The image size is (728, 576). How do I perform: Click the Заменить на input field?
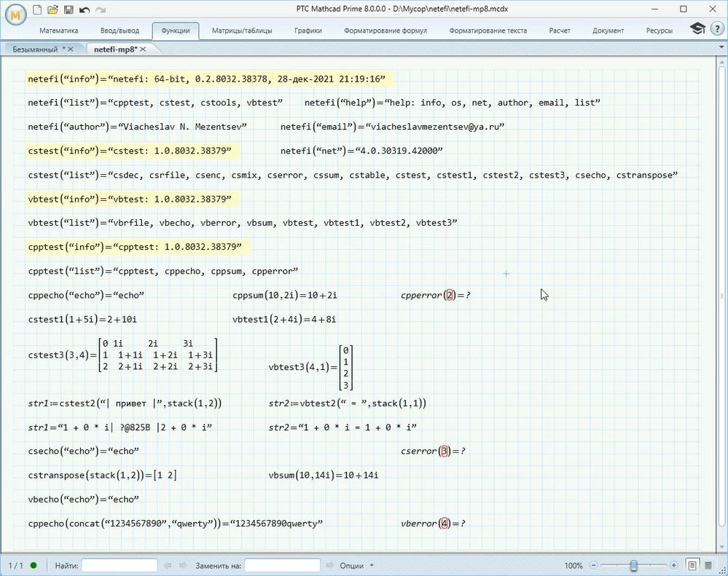(282, 565)
